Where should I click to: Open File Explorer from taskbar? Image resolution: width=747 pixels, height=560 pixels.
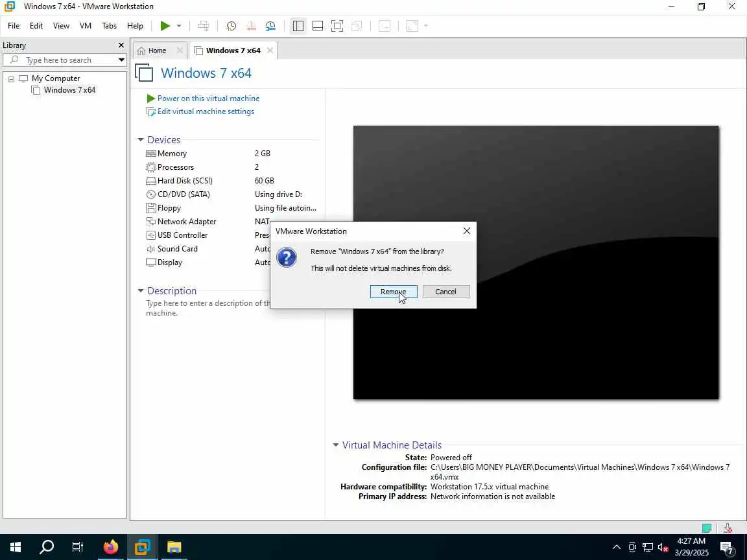tap(174, 547)
